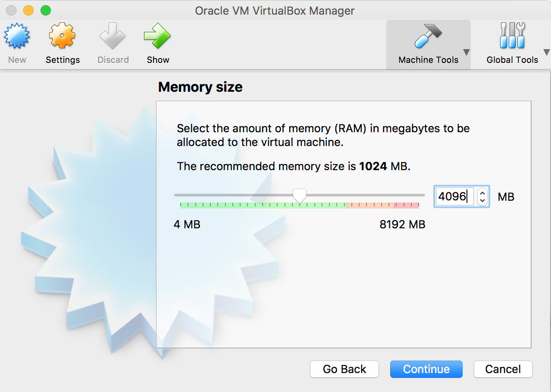551x392 pixels.
Task: Select the Machine Tools hammer icon
Action: [428, 37]
